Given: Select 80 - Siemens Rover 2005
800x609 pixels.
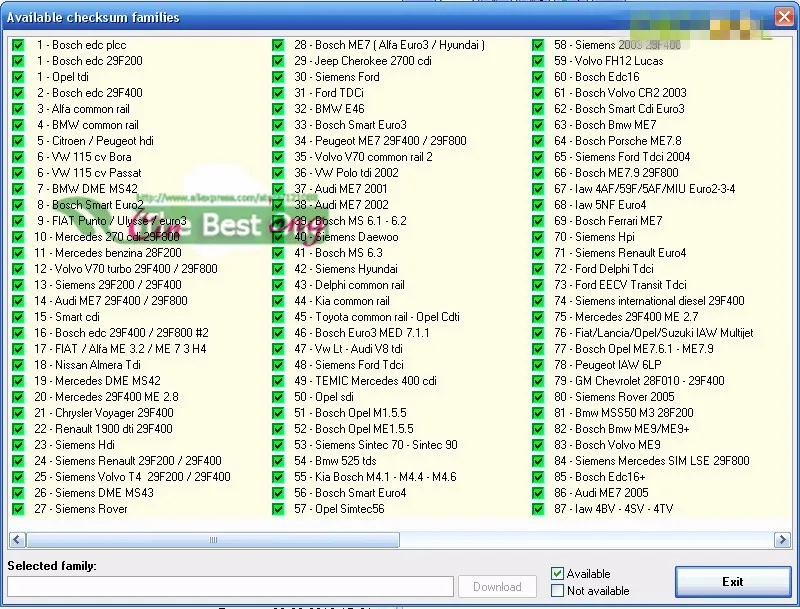Looking at the screenshot, I should tap(614, 397).
